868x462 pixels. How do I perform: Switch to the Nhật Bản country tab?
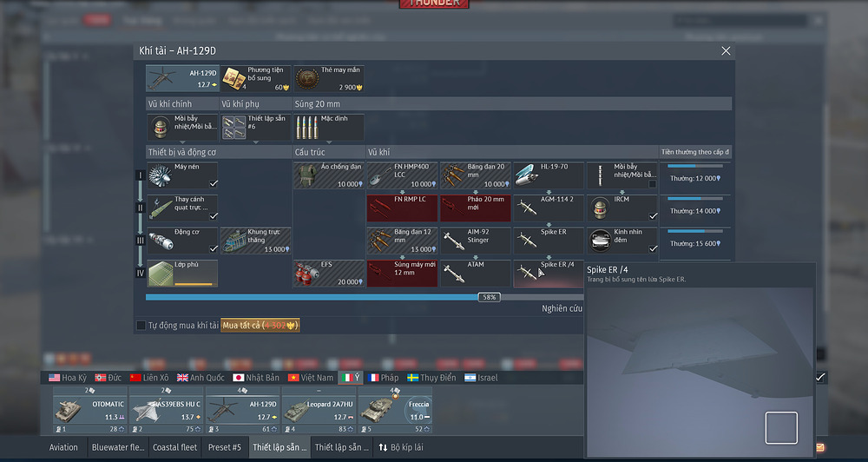pyautogui.click(x=256, y=377)
